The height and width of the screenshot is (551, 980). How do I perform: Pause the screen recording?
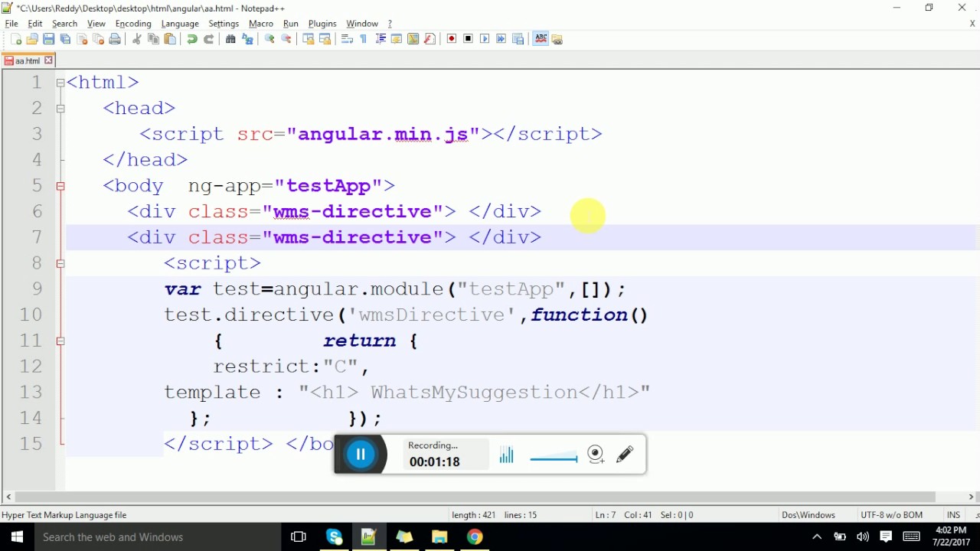coord(361,455)
